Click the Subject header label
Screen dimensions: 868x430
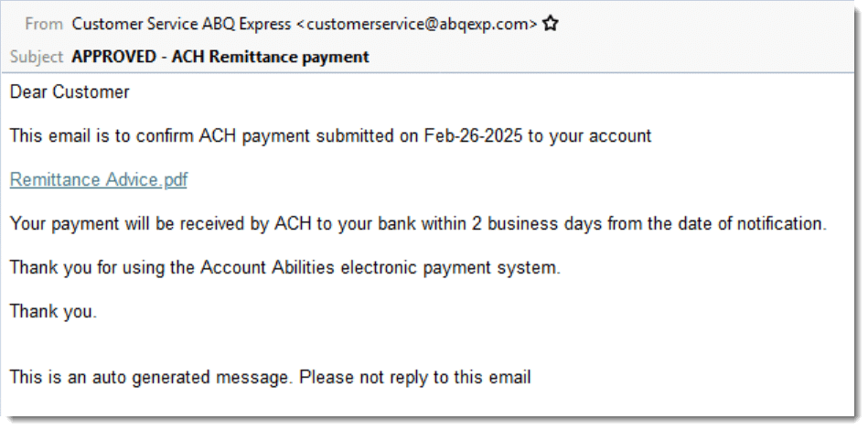tap(37, 57)
